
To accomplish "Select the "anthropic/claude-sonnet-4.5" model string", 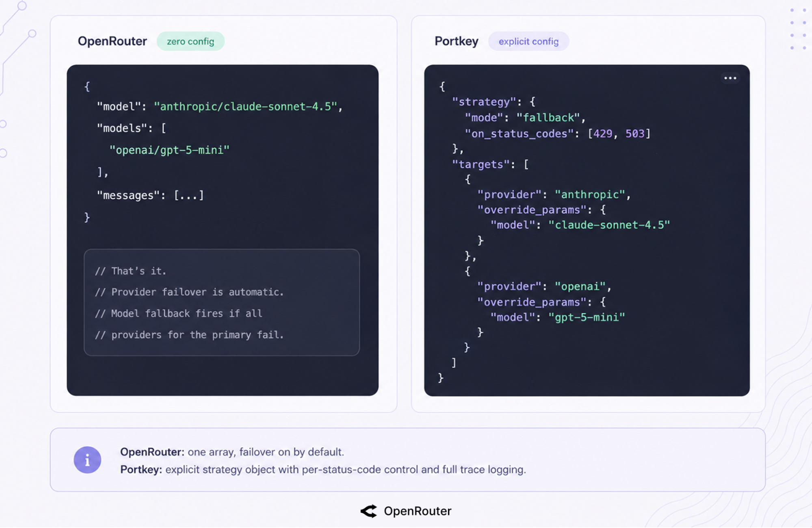I will point(245,106).
